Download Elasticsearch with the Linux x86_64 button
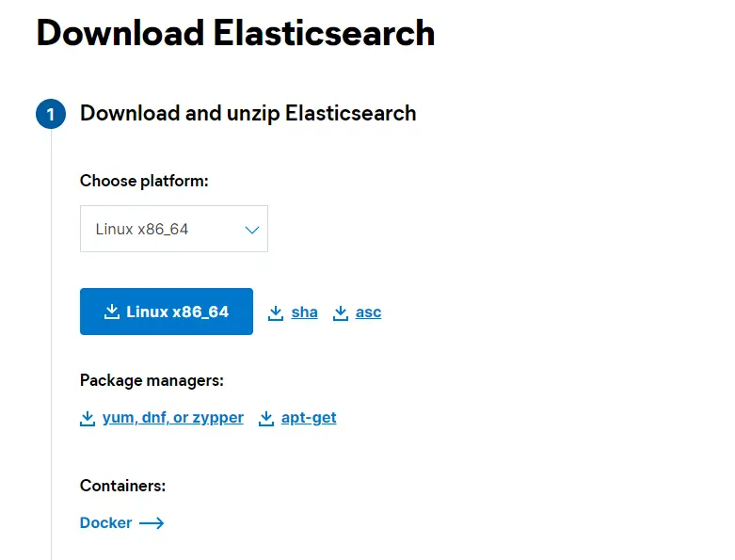The width and height of the screenshot is (735, 560). click(167, 312)
